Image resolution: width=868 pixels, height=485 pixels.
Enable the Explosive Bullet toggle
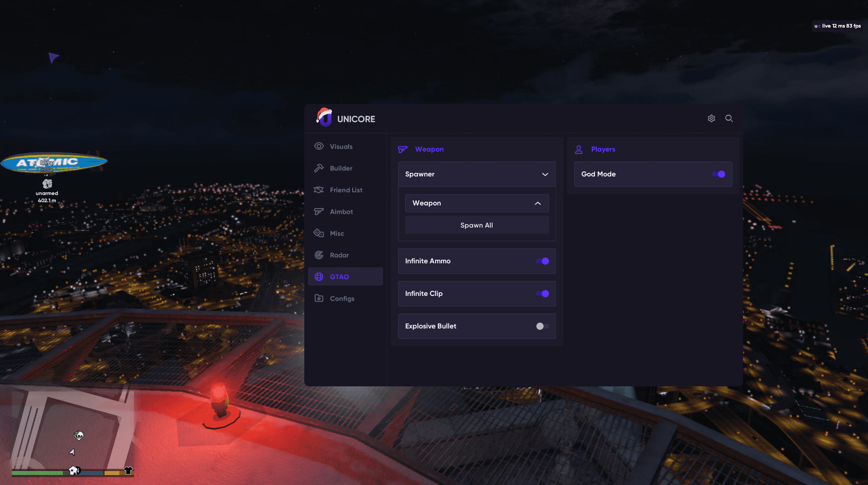[542, 326]
